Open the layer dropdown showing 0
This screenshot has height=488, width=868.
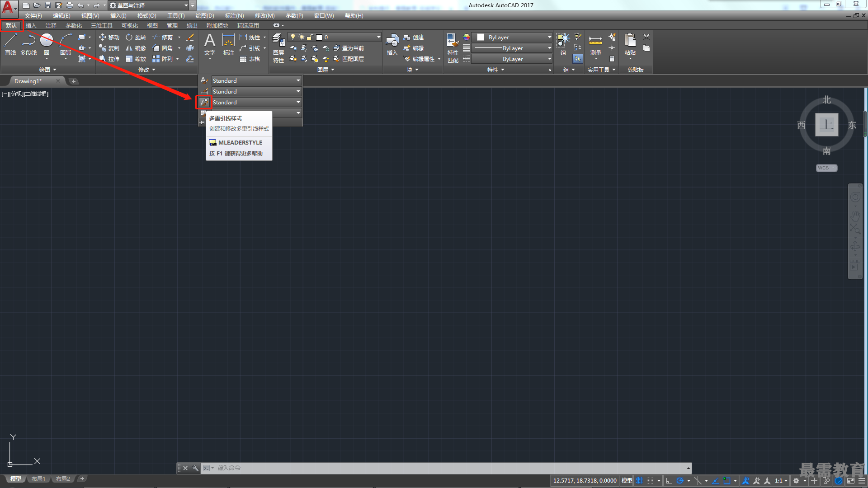(335, 37)
